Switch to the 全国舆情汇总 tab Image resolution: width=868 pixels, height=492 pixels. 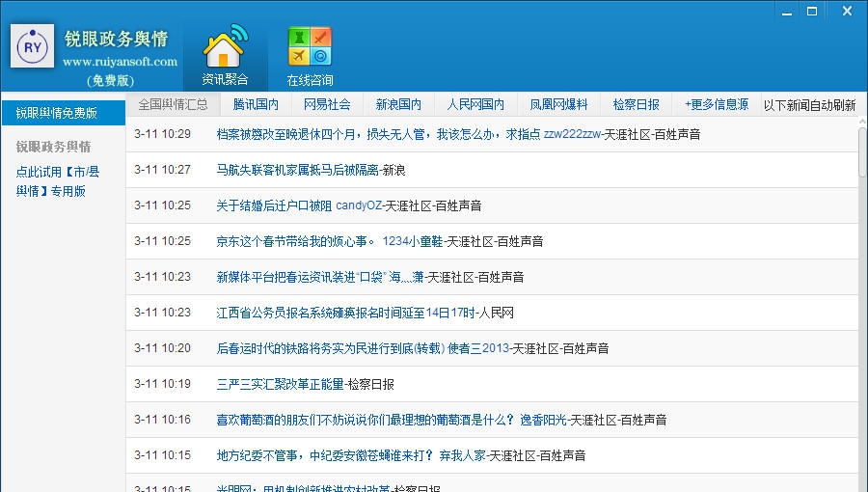click(173, 104)
